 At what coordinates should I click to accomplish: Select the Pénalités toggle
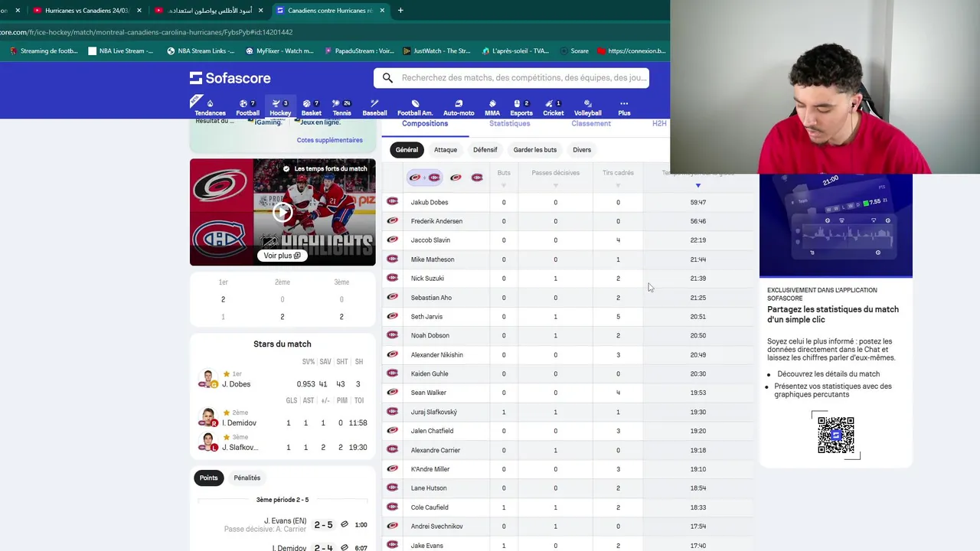pyautogui.click(x=247, y=478)
